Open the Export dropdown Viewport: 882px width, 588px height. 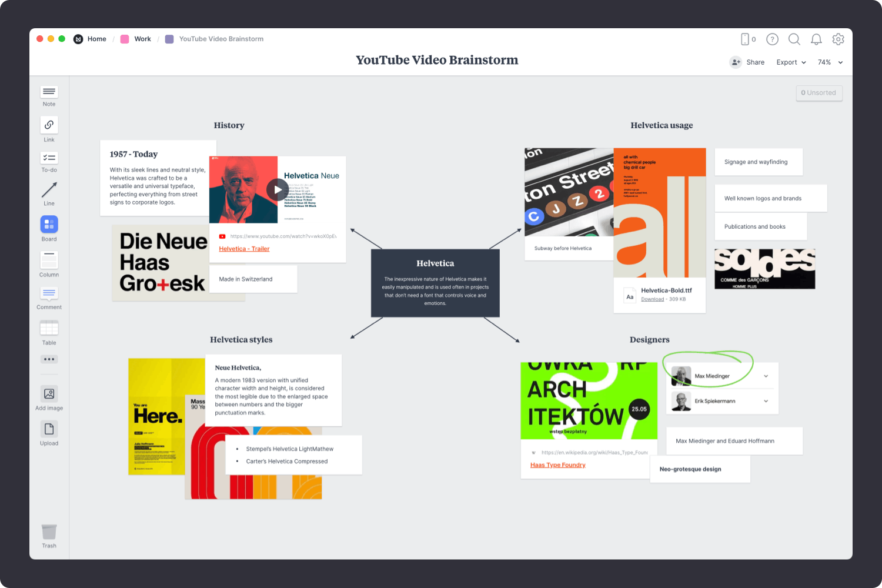click(x=791, y=62)
